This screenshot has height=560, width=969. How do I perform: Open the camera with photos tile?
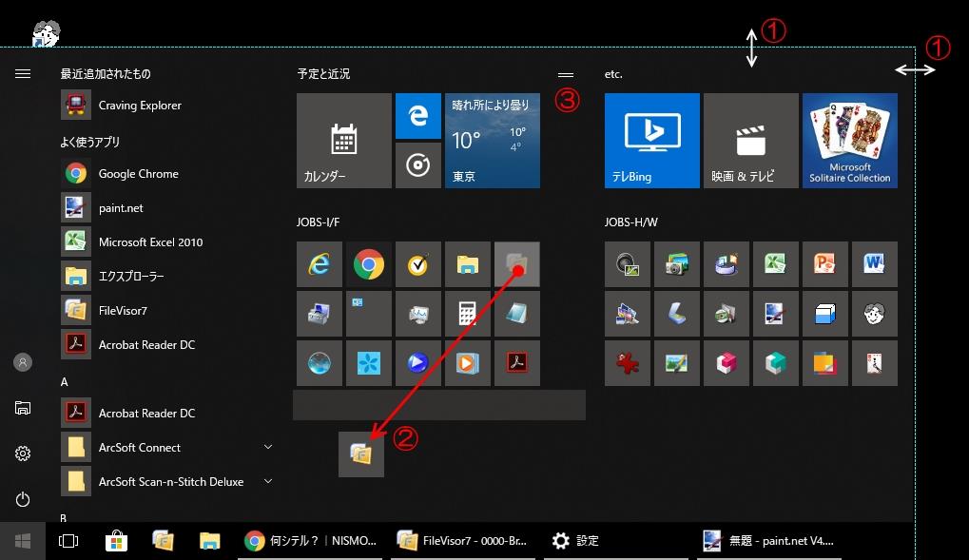(x=677, y=264)
